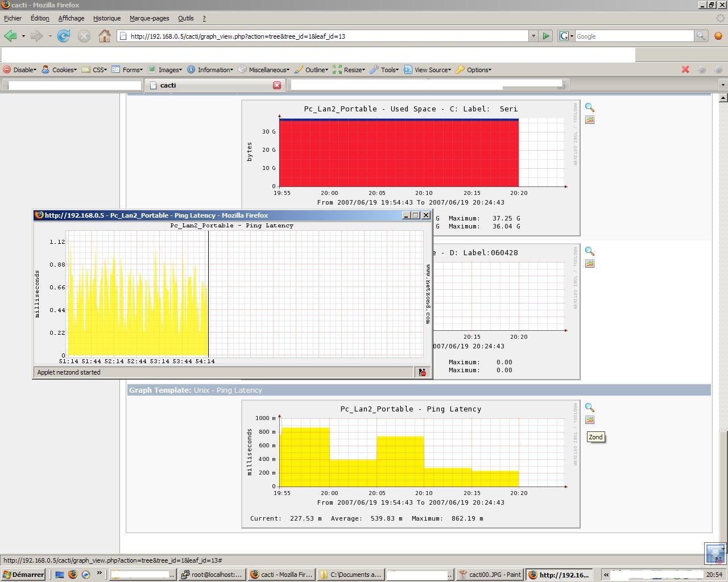Open Tools dropdown in developer toolbar
Image resolution: width=728 pixels, height=582 pixels.
click(x=384, y=69)
